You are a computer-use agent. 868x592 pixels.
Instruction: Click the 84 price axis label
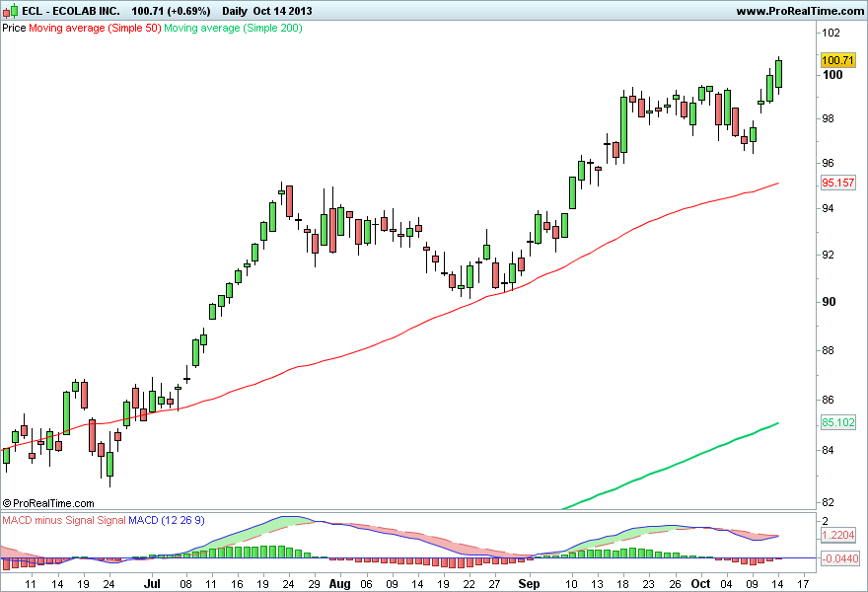click(829, 450)
